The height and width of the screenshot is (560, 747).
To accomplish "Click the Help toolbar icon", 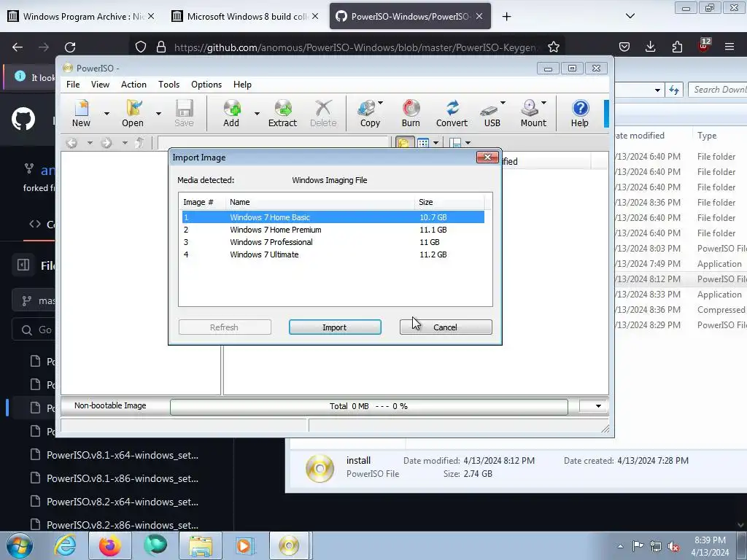I will 580,113.
